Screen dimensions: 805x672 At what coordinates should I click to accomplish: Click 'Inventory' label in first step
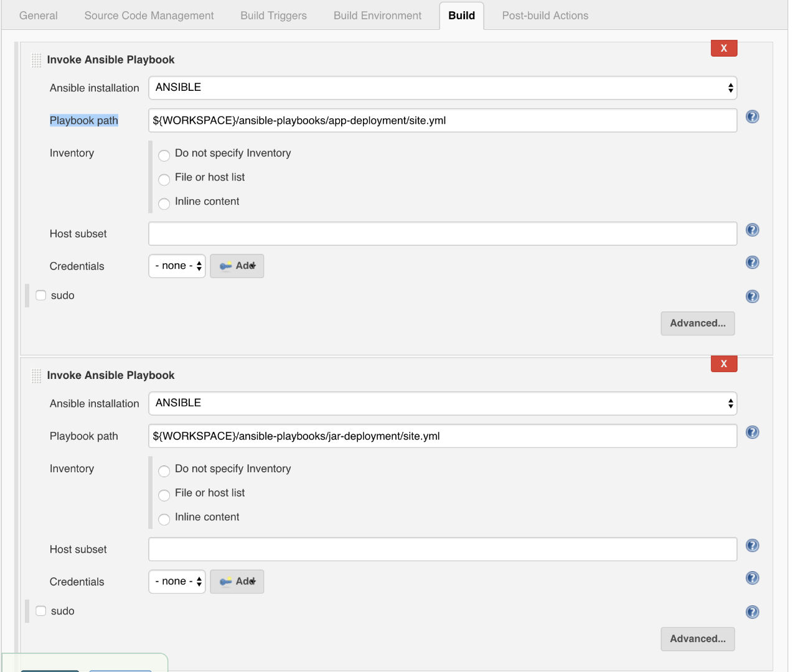(x=72, y=153)
